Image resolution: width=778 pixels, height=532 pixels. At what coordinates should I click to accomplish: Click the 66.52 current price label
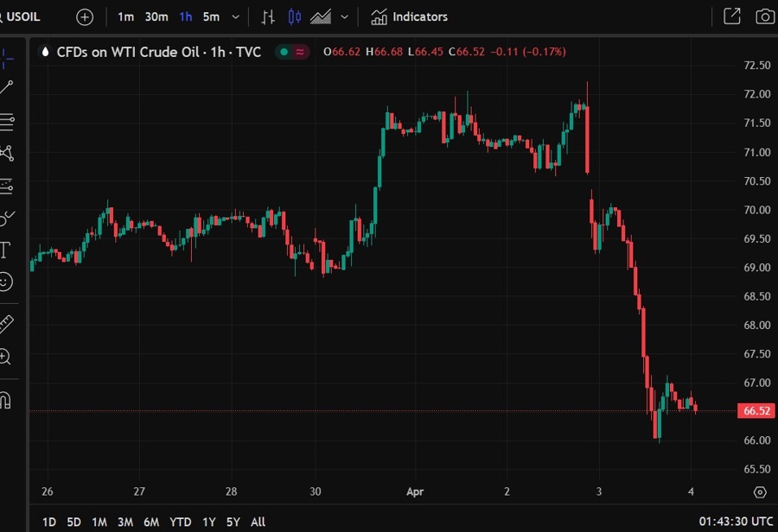click(x=756, y=411)
